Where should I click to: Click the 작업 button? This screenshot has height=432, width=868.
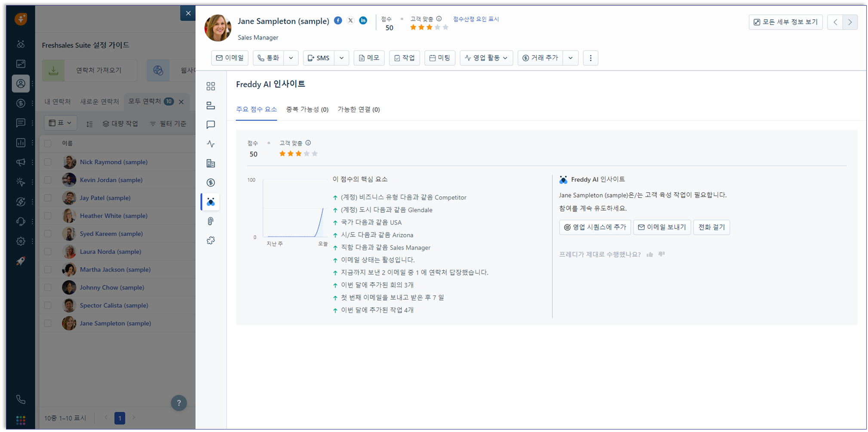(405, 58)
